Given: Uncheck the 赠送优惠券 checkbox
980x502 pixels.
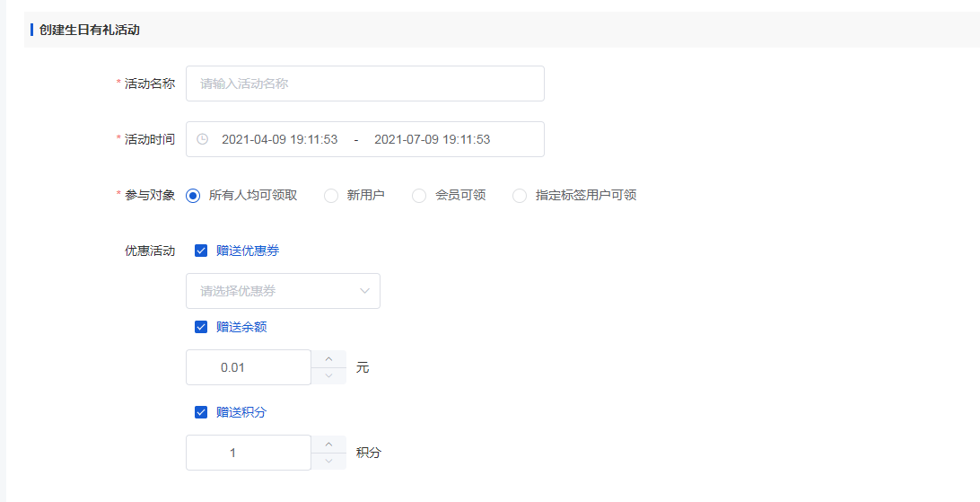Looking at the screenshot, I should 201,251.
